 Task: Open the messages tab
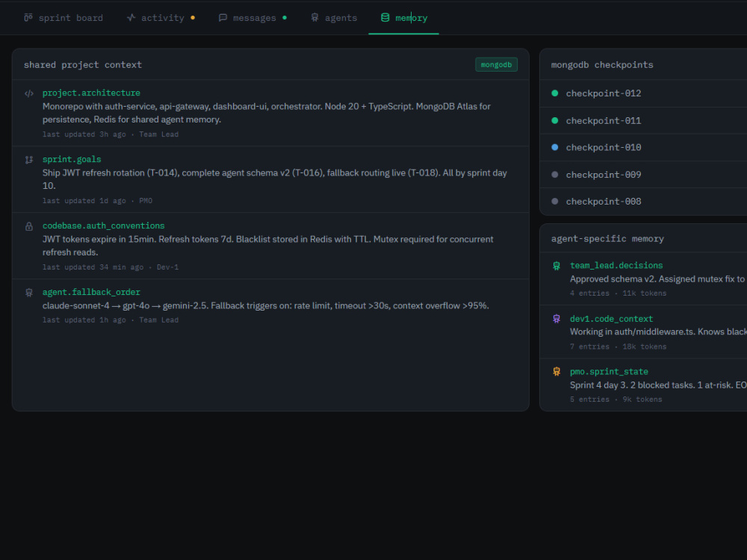click(x=252, y=18)
